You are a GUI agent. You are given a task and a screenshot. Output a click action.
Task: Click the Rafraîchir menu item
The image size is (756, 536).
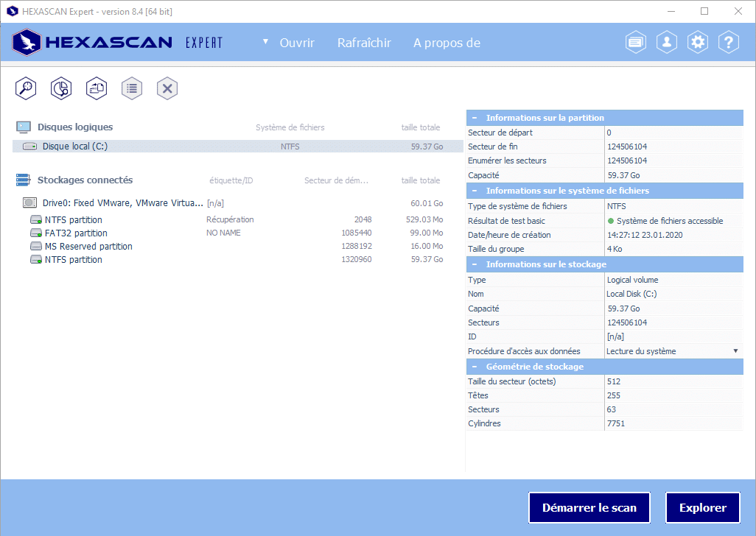coord(364,43)
